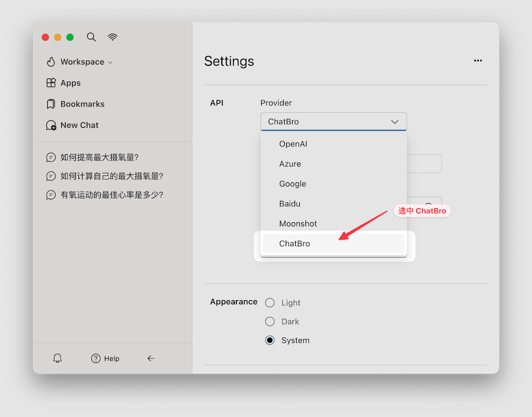Open the Help link
The height and width of the screenshot is (417, 532).
pos(112,358)
